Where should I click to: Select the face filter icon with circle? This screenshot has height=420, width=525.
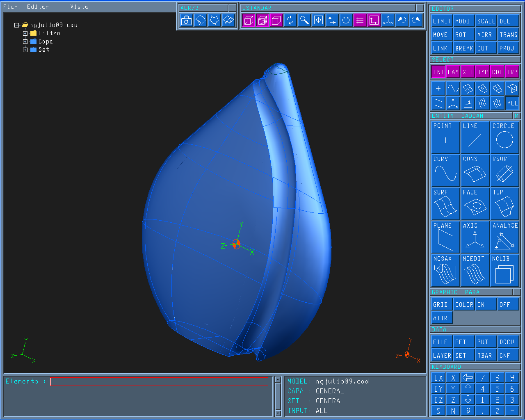483,89
